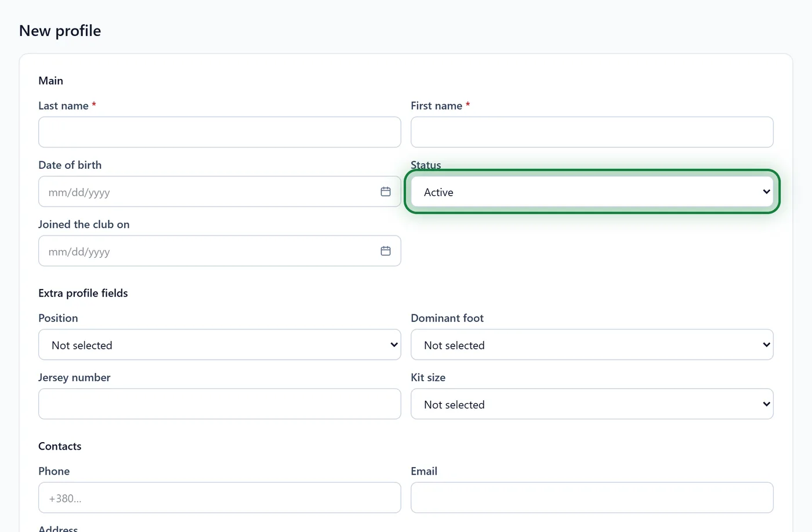Expand the Dominant foot dropdown
Image resolution: width=812 pixels, height=532 pixels.
pos(592,345)
